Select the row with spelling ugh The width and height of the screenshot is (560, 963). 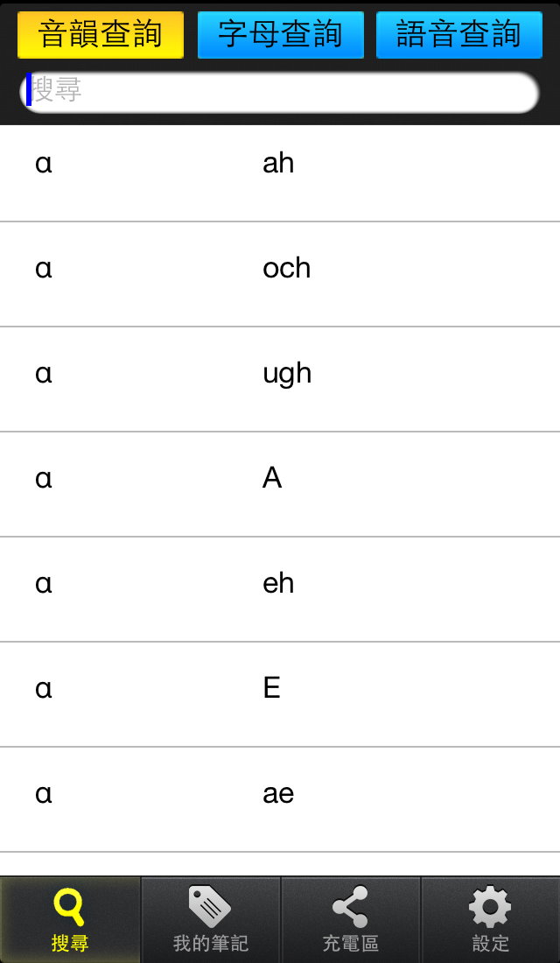280,379
